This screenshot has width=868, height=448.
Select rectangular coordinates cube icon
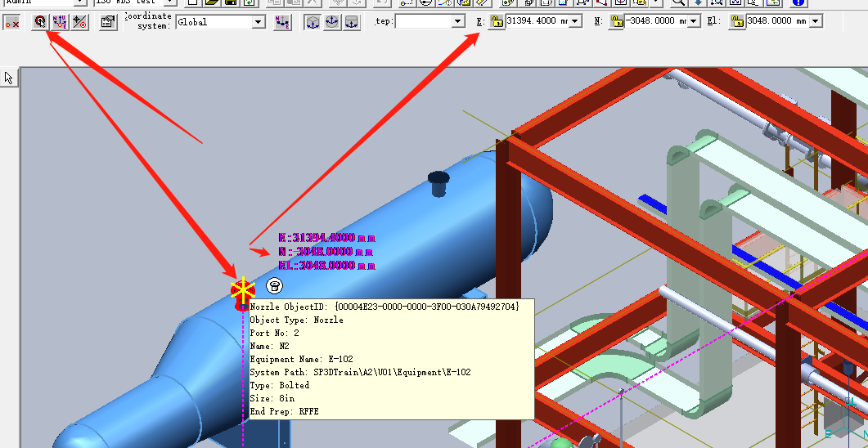coord(313,22)
